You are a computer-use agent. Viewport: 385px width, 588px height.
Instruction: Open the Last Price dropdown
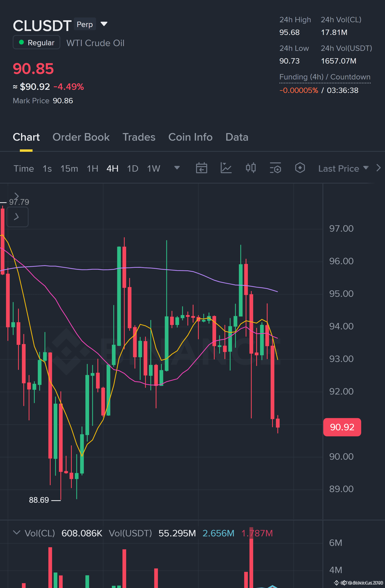tap(343, 168)
